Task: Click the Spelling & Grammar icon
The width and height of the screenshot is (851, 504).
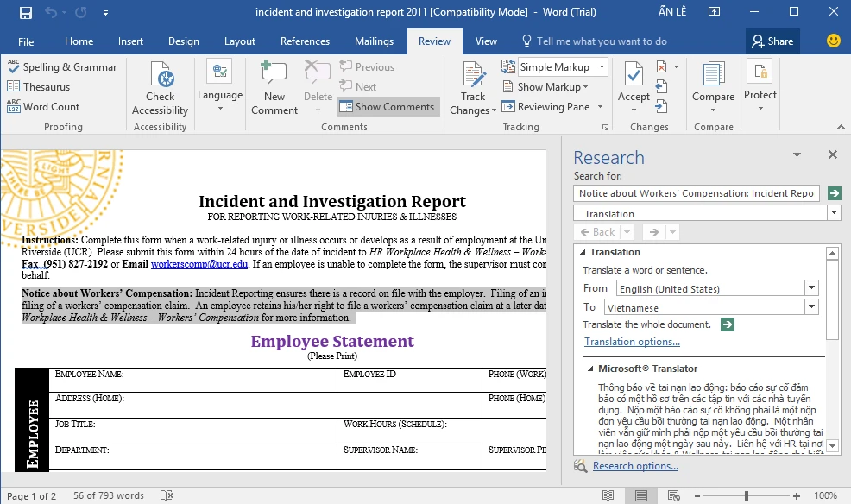Action: (14, 67)
